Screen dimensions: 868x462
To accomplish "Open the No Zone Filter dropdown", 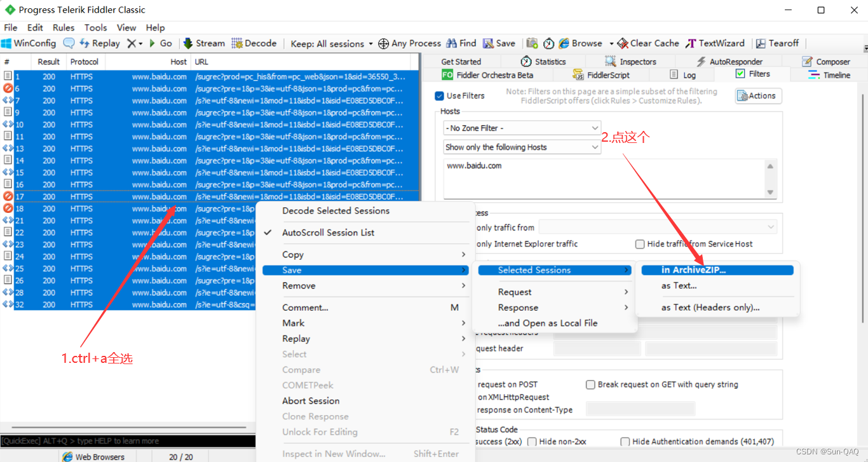I will click(x=522, y=128).
